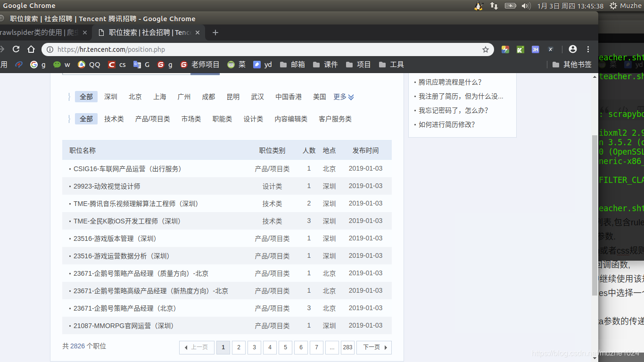This screenshot has height=362, width=644.
Task: Filter locations by '北京'
Action: pyautogui.click(x=135, y=97)
